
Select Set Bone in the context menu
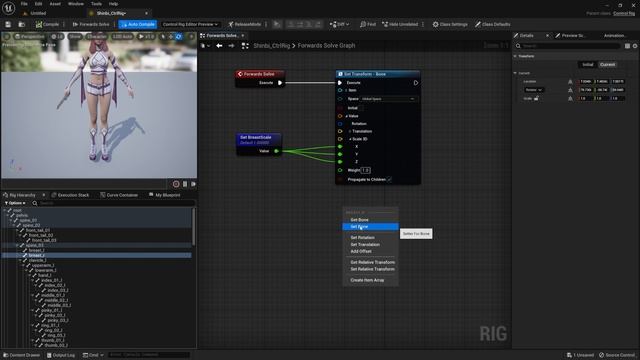(370, 227)
